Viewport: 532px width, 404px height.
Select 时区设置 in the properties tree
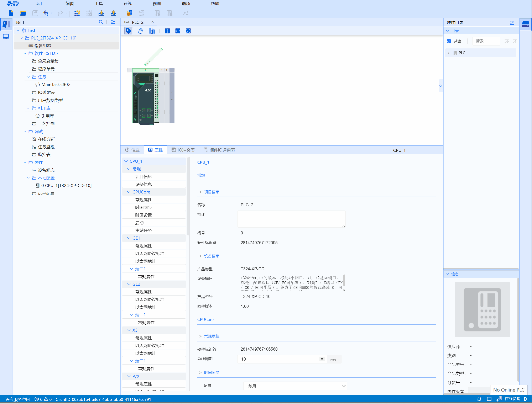pyautogui.click(x=144, y=215)
